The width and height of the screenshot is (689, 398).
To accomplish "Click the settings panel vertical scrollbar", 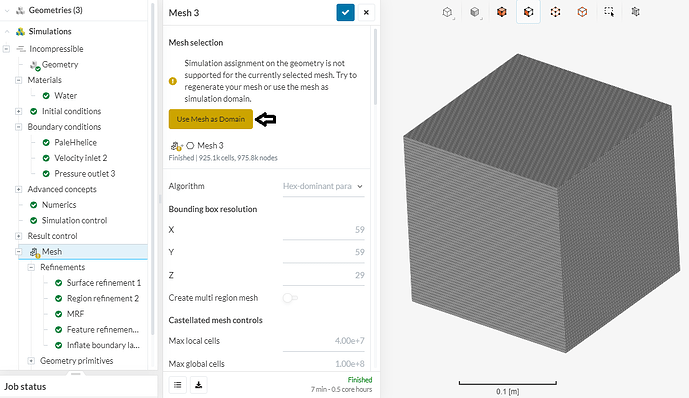I will (375, 66).
